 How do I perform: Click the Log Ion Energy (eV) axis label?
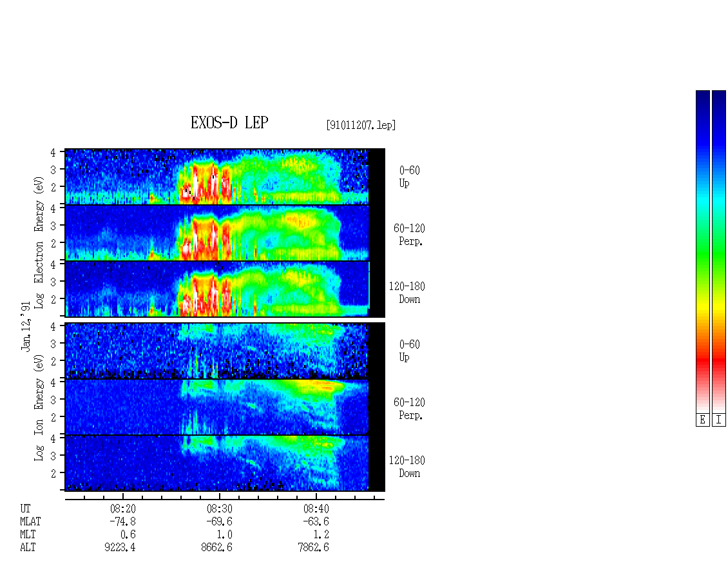coord(39,407)
